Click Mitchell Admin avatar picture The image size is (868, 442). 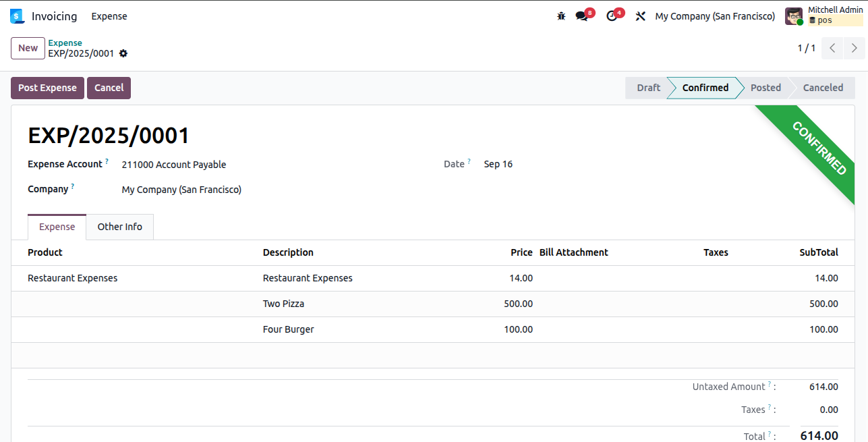[x=794, y=16]
